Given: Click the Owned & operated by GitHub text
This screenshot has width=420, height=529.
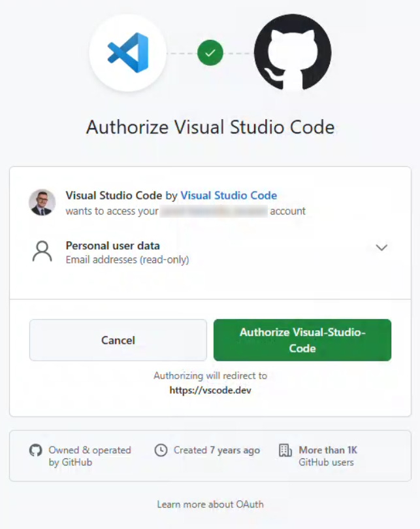Looking at the screenshot, I should (x=89, y=456).
